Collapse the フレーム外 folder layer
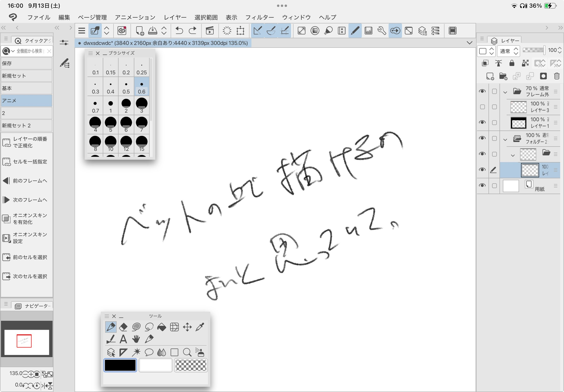 tap(505, 92)
